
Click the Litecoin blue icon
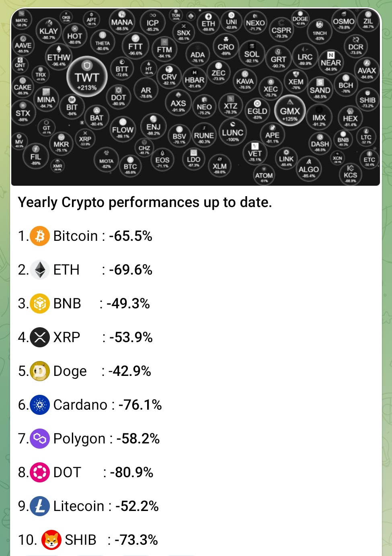[x=40, y=506]
